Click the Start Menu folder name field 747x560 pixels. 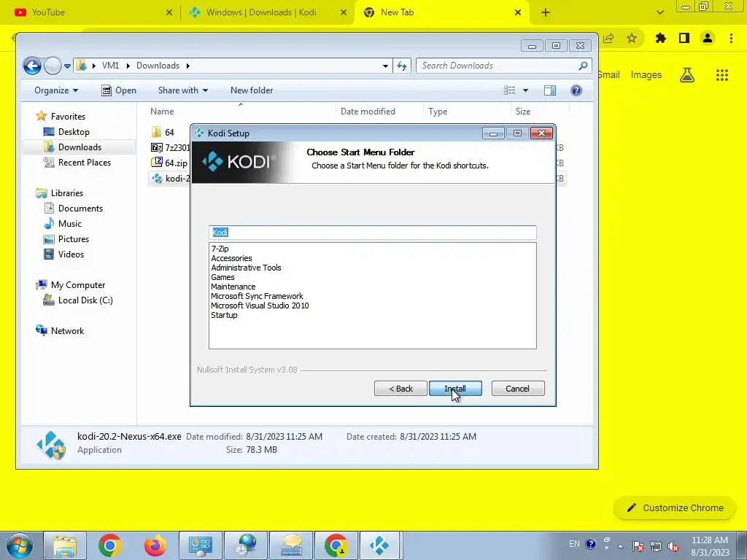pyautogui.click(x=373, y=233)
